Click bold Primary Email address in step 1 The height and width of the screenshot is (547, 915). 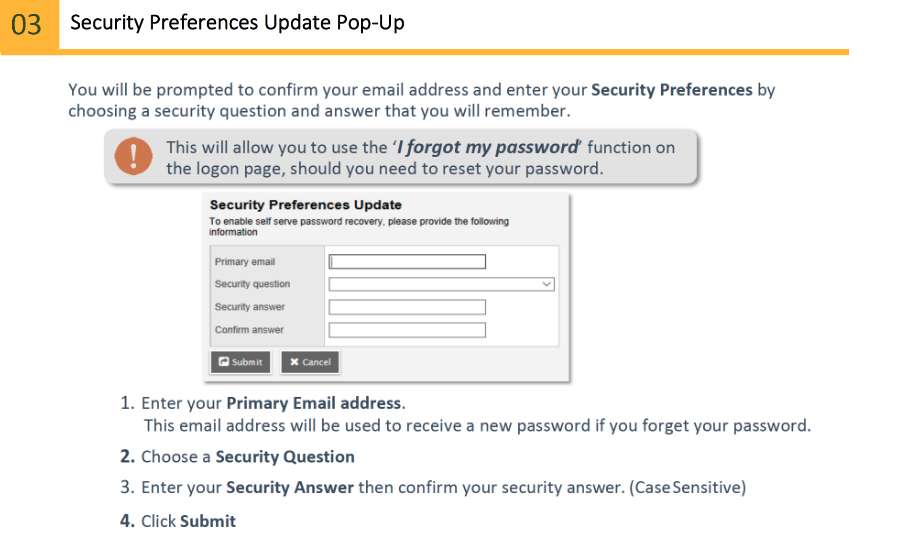[314, 404]
